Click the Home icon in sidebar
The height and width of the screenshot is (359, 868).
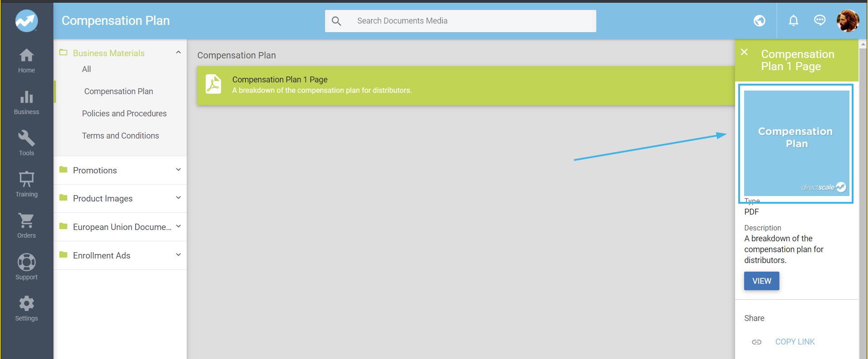tap(26, 56)
